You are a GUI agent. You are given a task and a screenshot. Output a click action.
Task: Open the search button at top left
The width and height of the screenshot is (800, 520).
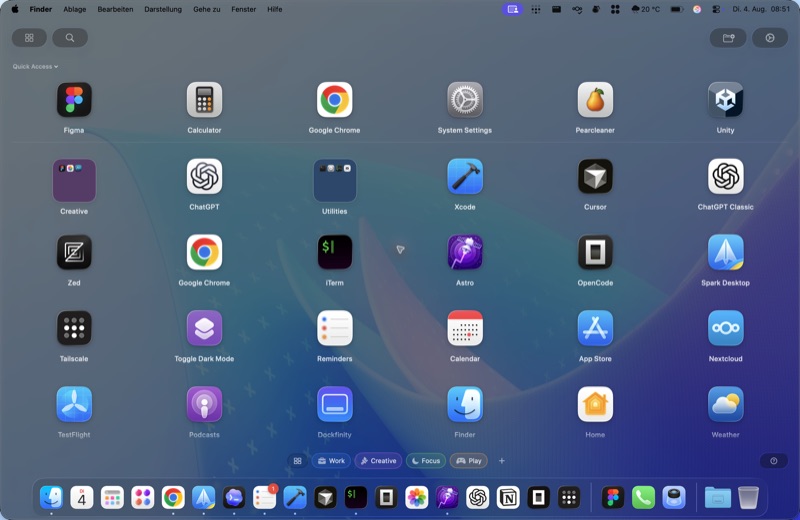point(70,38)
